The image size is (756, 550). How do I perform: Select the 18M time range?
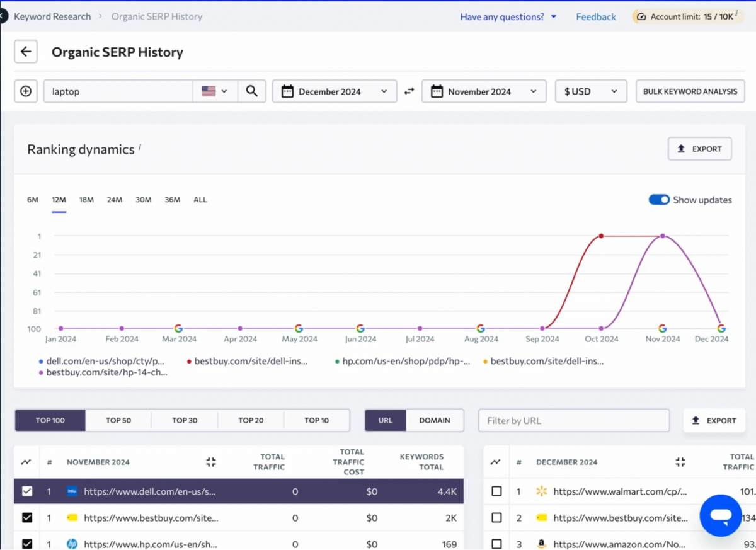click(x=86, y=200)
